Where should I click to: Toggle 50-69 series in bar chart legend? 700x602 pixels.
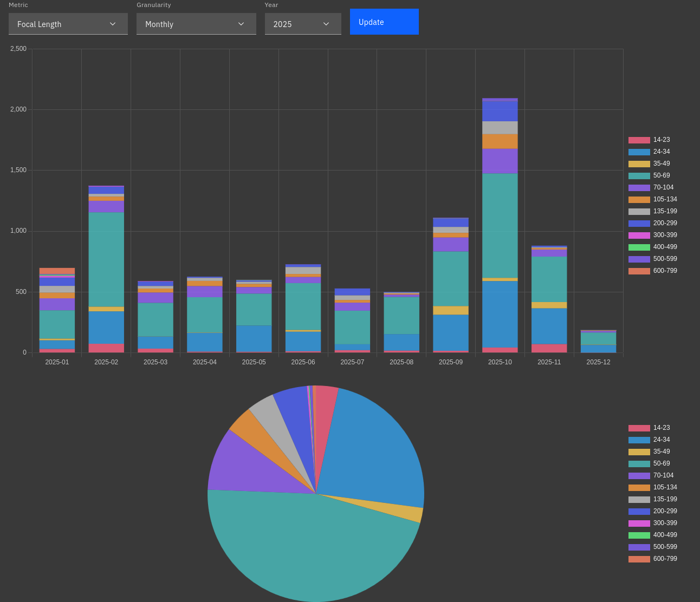point(661,175)
